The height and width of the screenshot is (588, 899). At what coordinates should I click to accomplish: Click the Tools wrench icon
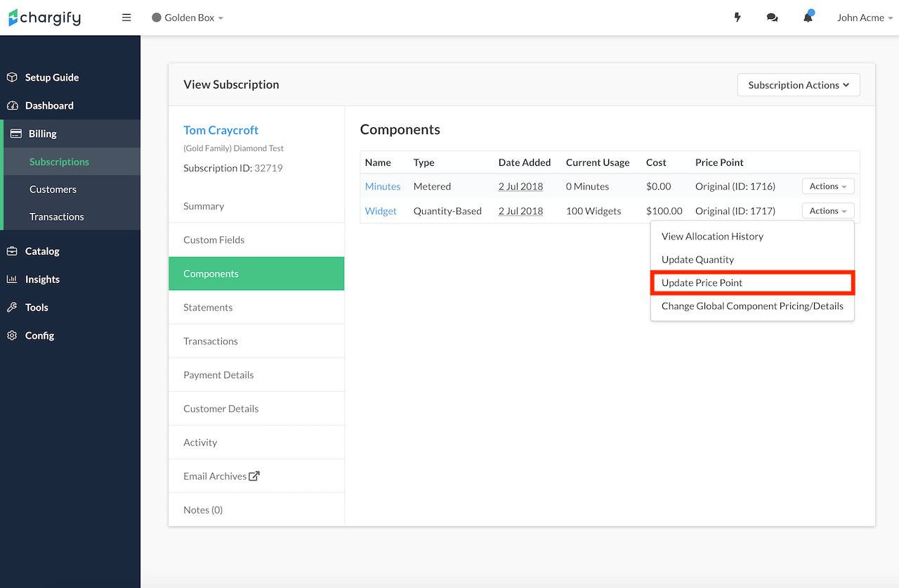12,307
